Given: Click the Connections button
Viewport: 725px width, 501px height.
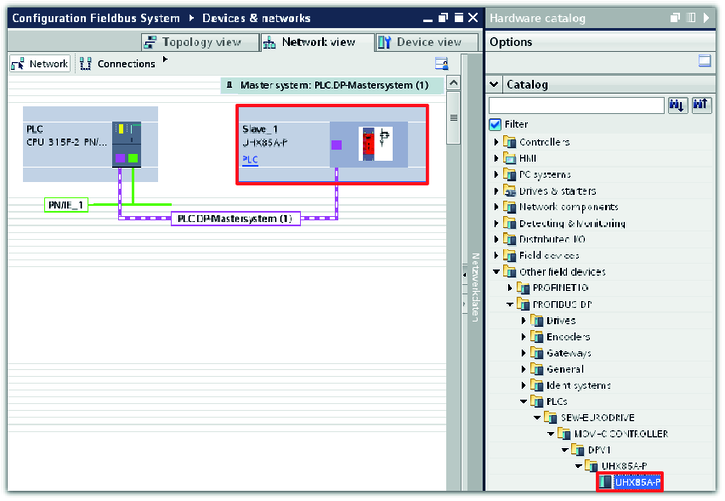Looking at the screenshot, I should pos(118,64).
